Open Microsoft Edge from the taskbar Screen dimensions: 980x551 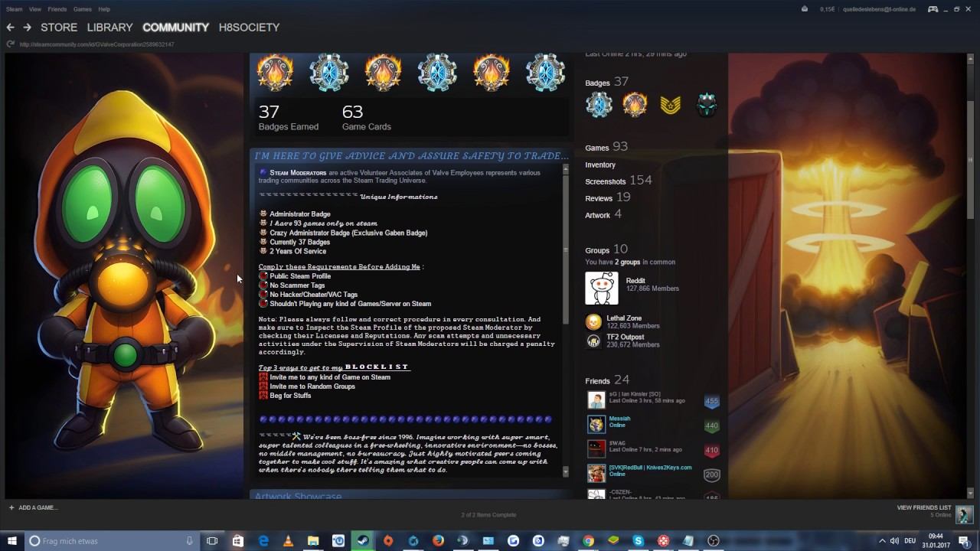coord(263,541)
